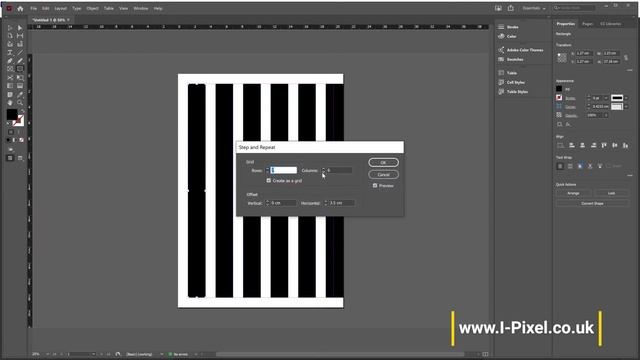Select the Selection tool (black arrow)
640x360 pixels.
(x=10, y=28)
